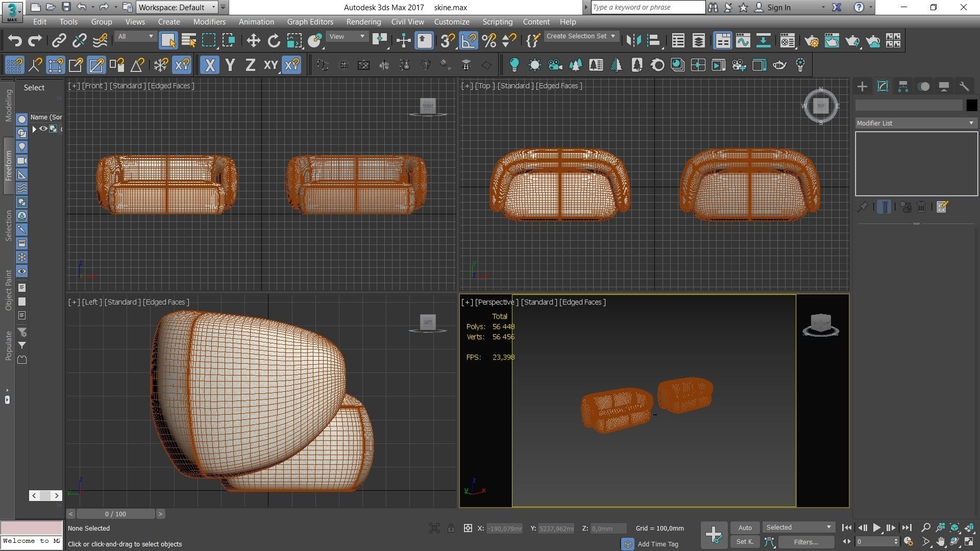980x551 pixels.
Task: Open the Modifiers menu
Action: pyautogui.click(x=209, y=22)
